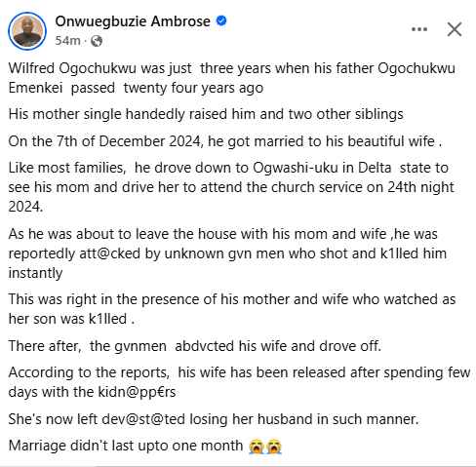Viewport: 476px width, 467px height.
Task: Open the three-dot post options menu
Action: [419, 29]
